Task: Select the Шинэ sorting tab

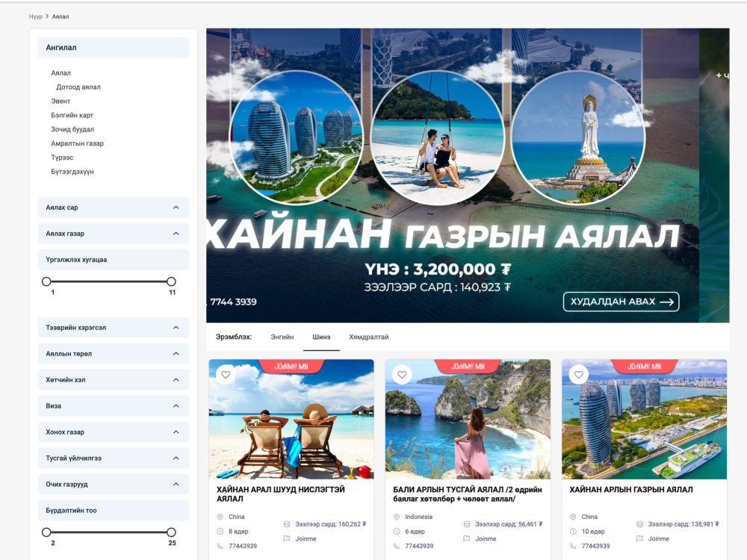Action: (x=321, y=337)
